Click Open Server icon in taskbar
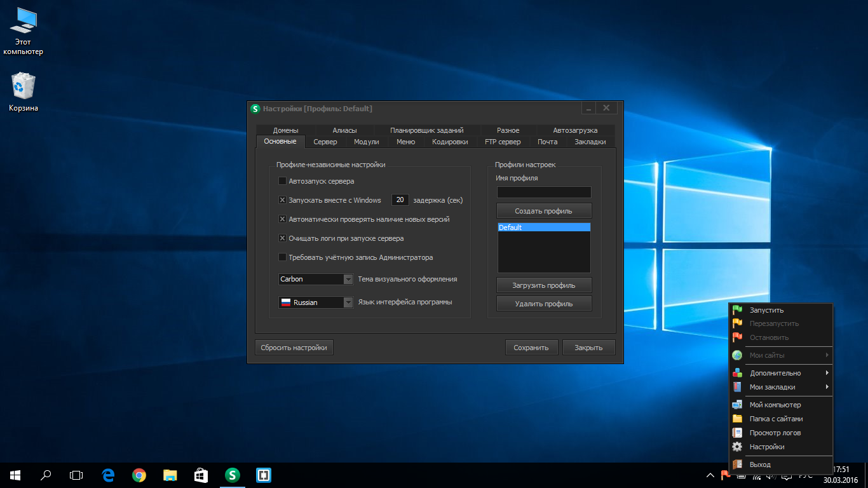The width and height of the screenshot is (868, 488). click(233, 475)
